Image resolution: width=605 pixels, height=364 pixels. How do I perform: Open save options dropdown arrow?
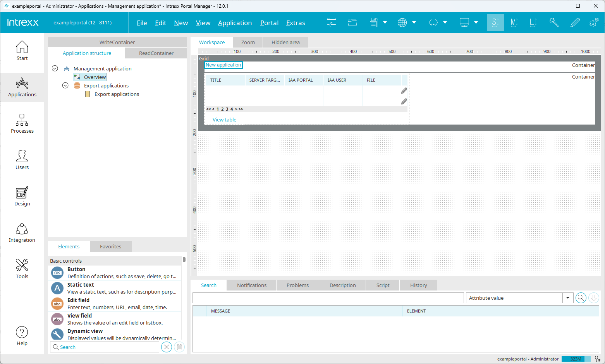click(x=385, y=22)
